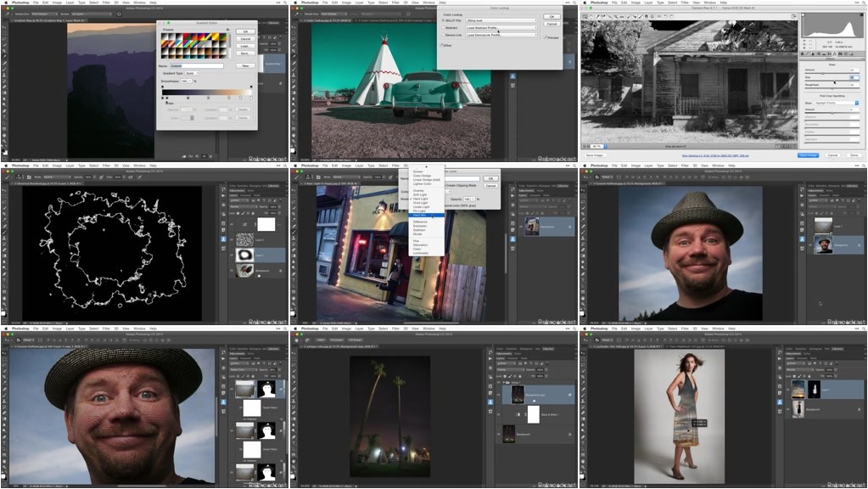Image resolution: width=868 pixels, height=489 pixels.
Task: Open Spotlight search in Camera Raw window menu bar
Action: click(x=862, y=3)
